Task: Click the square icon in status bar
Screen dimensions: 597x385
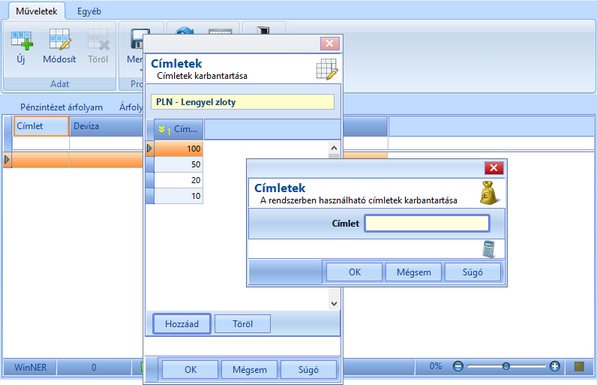Action: [x=579, y=367]
